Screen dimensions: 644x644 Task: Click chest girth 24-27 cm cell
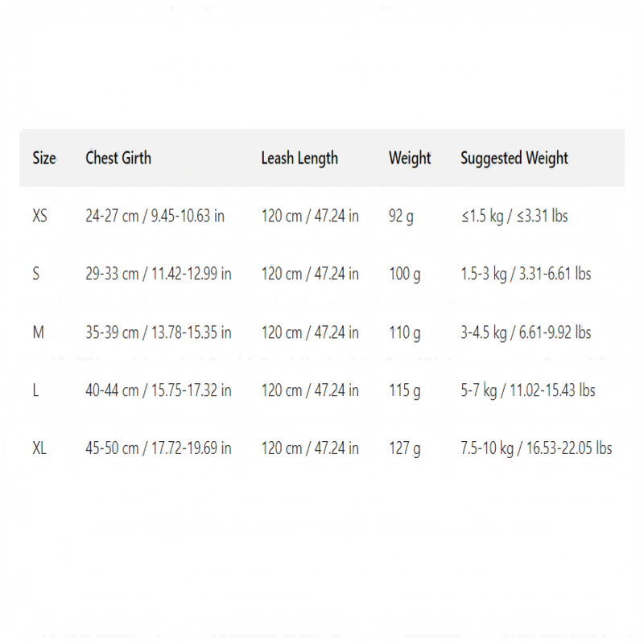[x=155, y=216]
